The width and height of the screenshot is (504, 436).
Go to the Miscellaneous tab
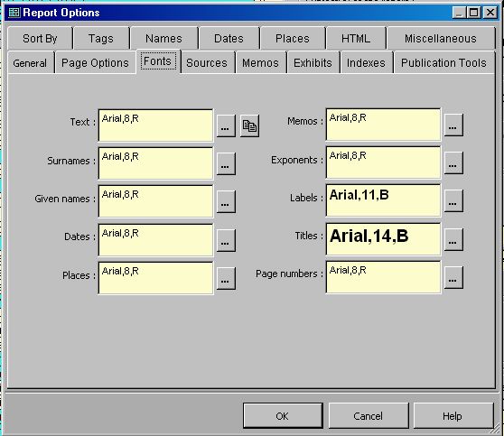[x=441, y=39]
